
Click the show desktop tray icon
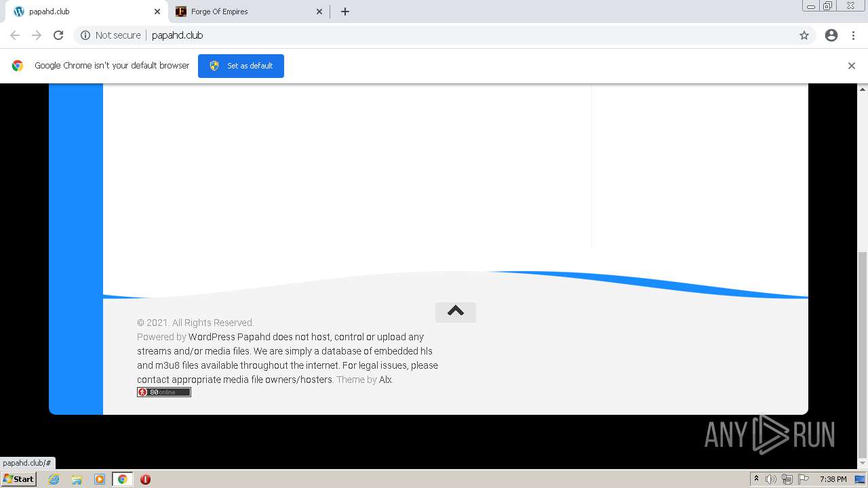[860, 479]
